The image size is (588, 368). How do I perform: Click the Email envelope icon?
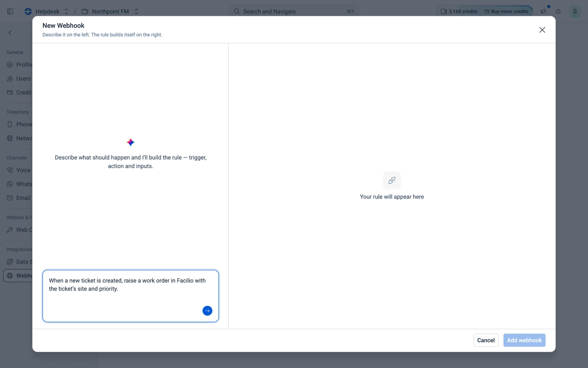pyautogui.click(x=10, y=198)
